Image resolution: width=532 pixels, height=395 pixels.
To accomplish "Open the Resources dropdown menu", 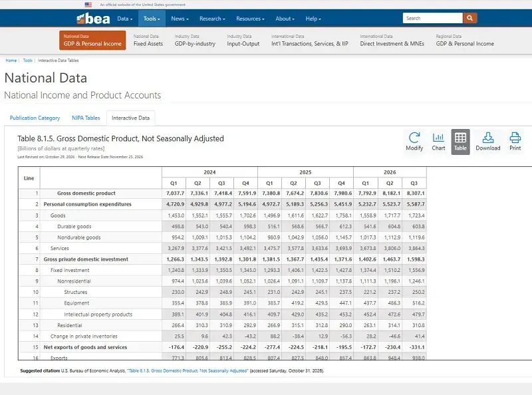I will point(250,19).
